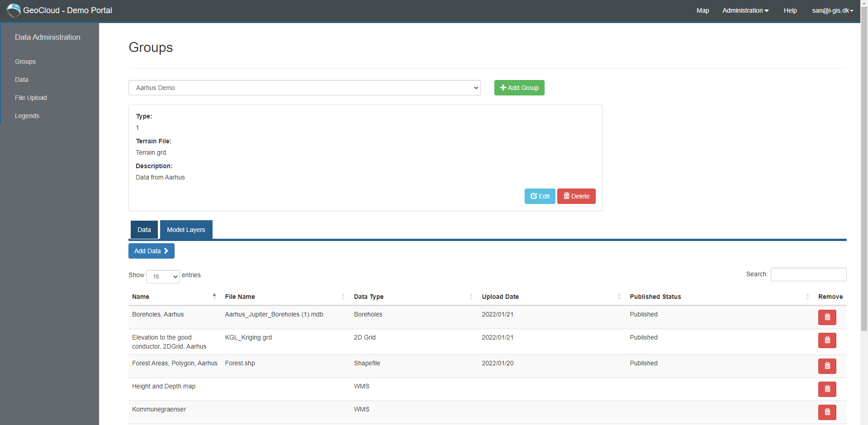Expand the Administration menu

click(x=745, y=10)
